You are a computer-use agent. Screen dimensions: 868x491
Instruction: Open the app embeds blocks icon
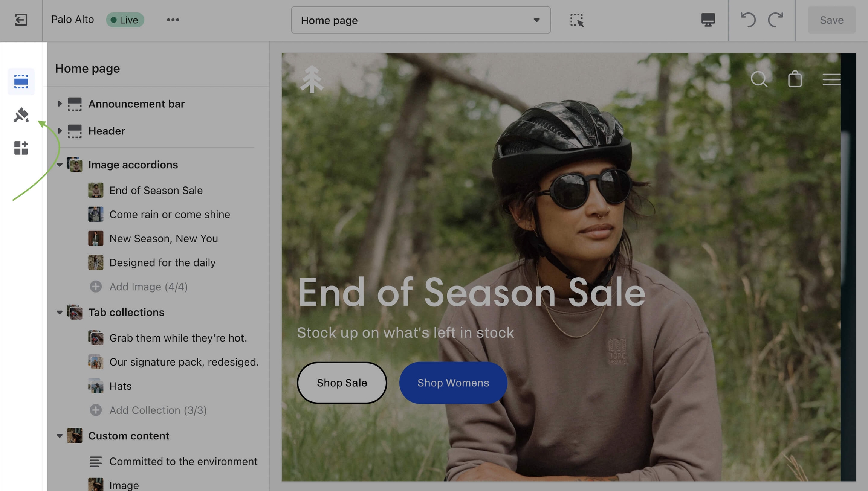tap(21, 148)
